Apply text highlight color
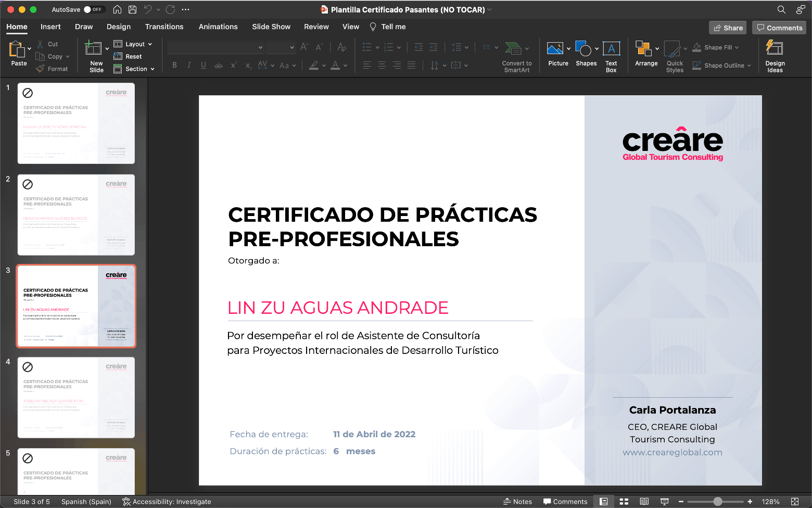Screen dimensions: 812x508 click(314, 65)
